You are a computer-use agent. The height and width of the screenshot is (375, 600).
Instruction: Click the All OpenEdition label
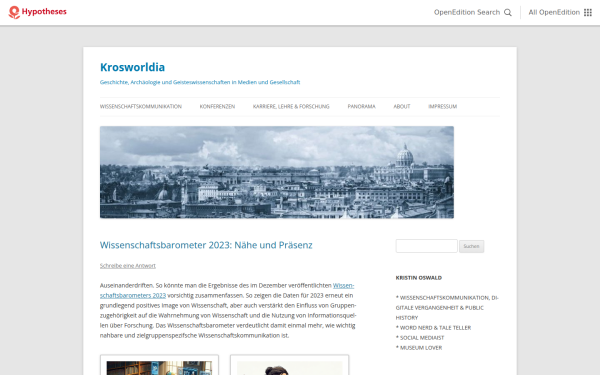pos(554,12)
